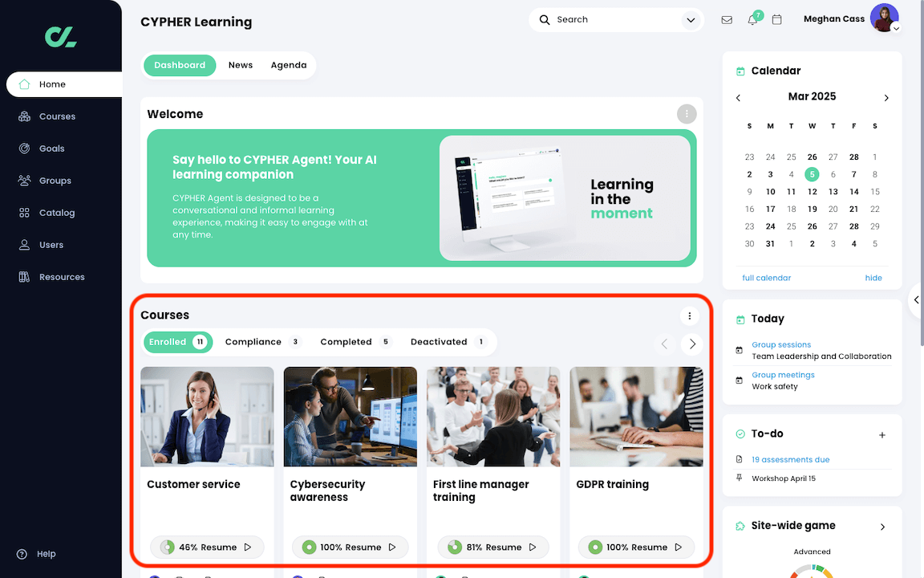
Task: Select March 12 in the calendar
Action: point(812,192)
